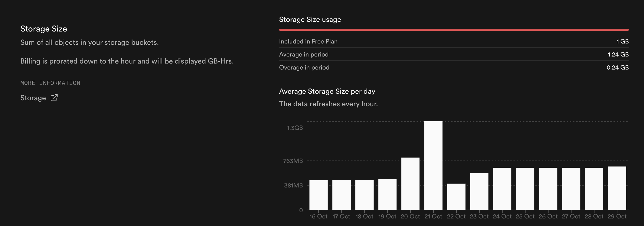Click the 17 Oct axis label

(x=341, y=216)
